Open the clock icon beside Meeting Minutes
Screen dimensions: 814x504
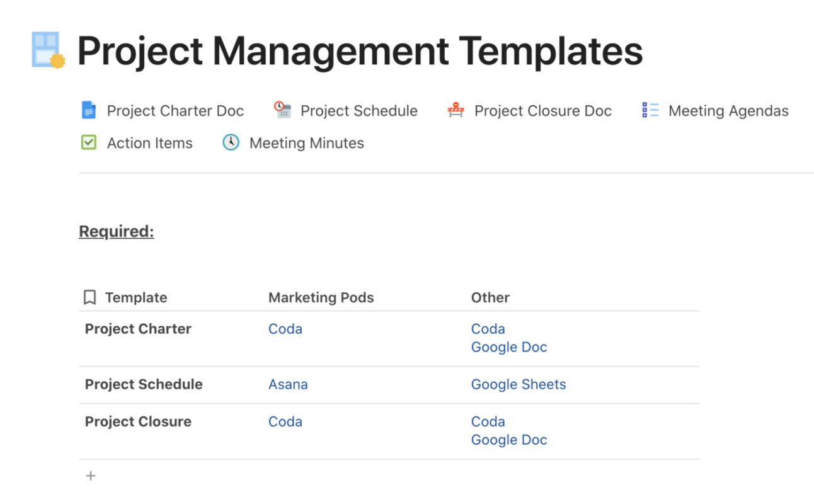(x=231, y=143)
